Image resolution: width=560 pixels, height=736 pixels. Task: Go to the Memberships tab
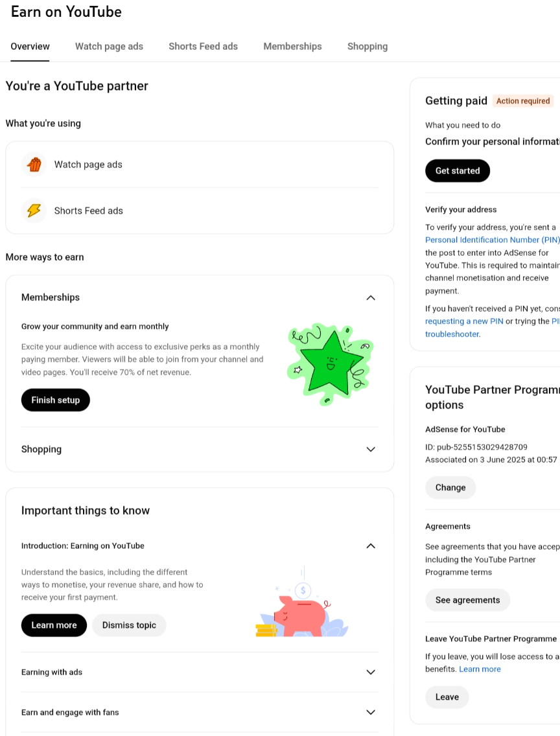point(292,47)
